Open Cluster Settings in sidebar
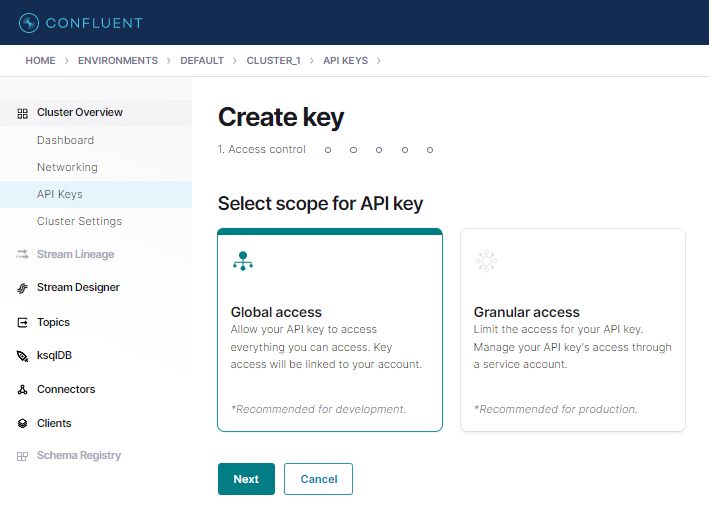The width and height of the screenshot is (709, 518). (96, 221)
